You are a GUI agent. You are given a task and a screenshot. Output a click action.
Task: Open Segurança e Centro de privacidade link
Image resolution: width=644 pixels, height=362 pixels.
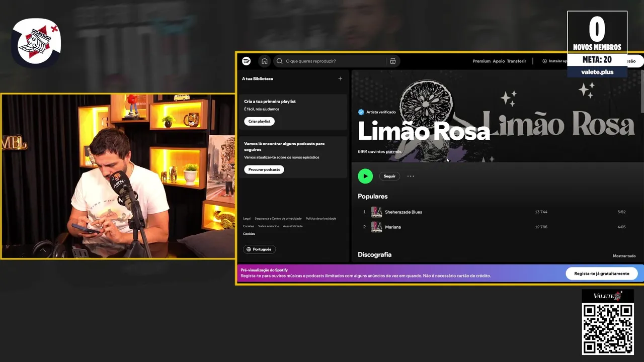(x=278, y=219)
